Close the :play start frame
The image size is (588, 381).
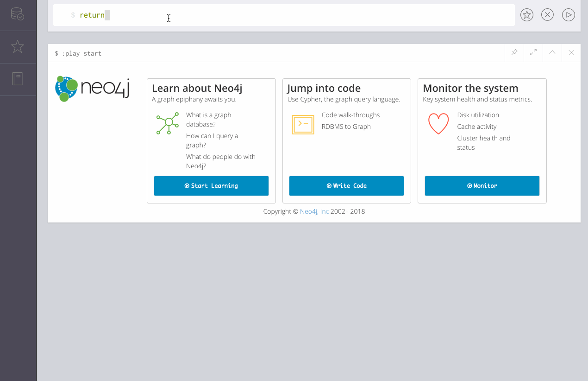click(571, 53)
